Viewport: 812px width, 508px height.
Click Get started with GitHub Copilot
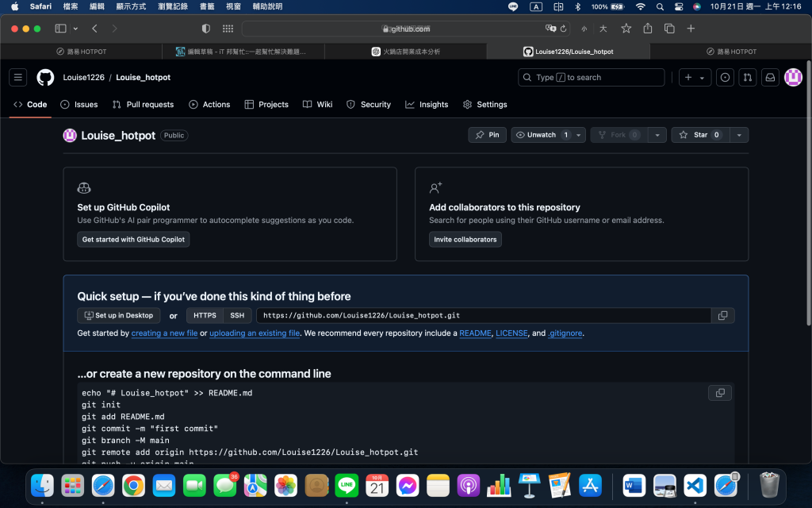click(133, 240)
